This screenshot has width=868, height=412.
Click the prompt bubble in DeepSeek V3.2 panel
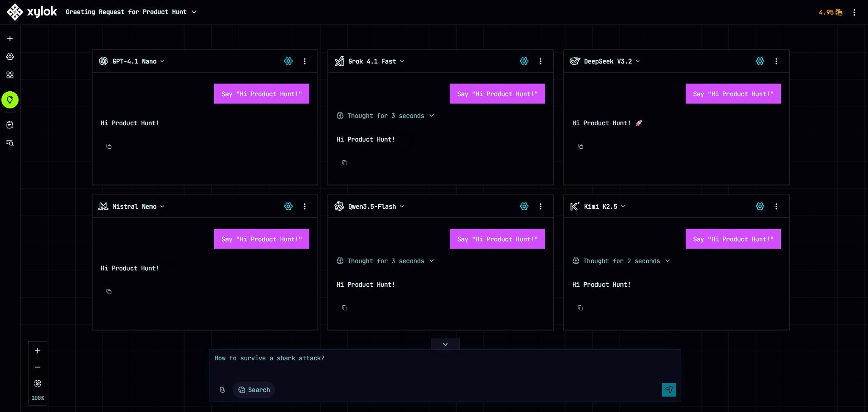coord(733,94)
